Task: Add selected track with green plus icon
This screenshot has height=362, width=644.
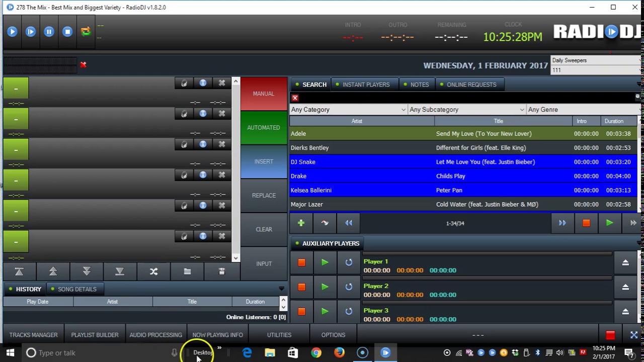Action: click(x=301, y=223)
